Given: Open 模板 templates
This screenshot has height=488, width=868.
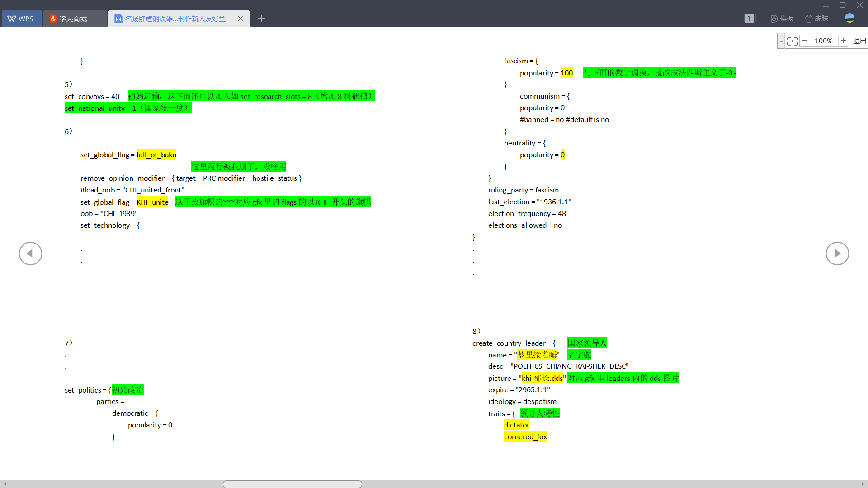Looking at the screenshot, I should tap(782, 19).
